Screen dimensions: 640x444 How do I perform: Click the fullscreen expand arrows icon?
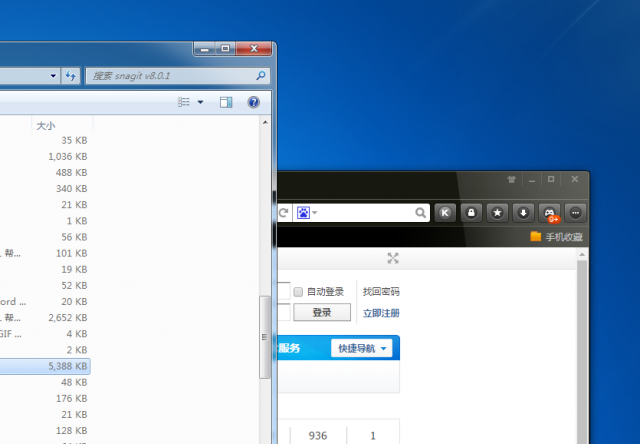[393, 258]
